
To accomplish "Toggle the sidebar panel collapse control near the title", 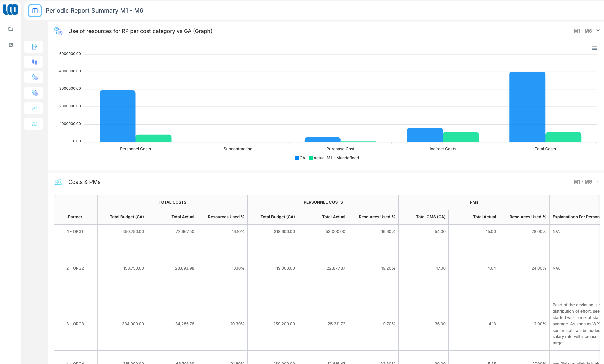I will [35, 10].
